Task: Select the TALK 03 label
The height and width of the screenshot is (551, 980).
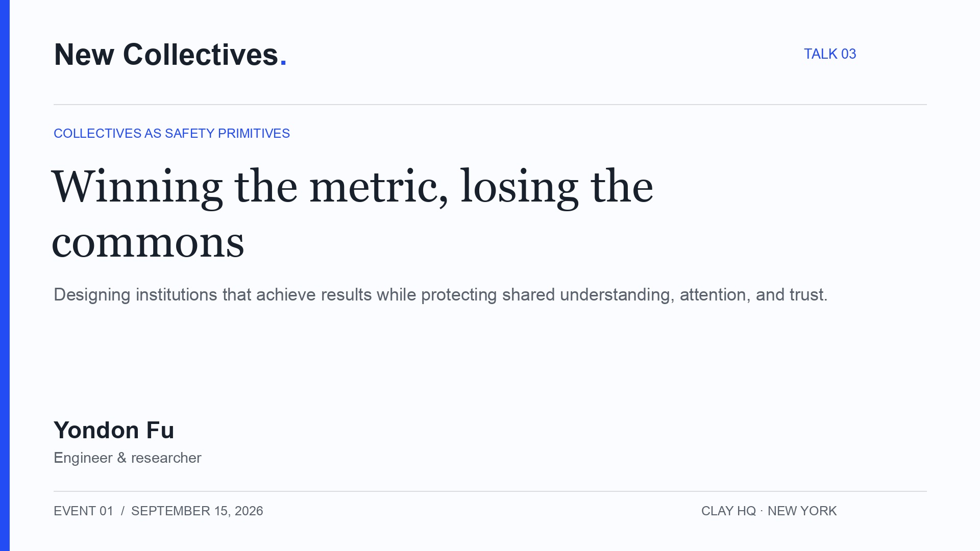Action: tap(830, 54)
